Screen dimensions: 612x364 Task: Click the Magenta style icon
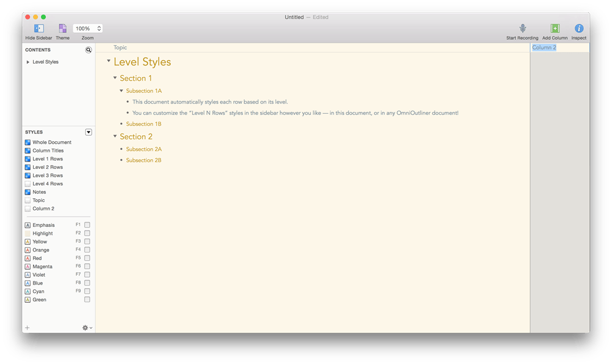coord(28,267)
